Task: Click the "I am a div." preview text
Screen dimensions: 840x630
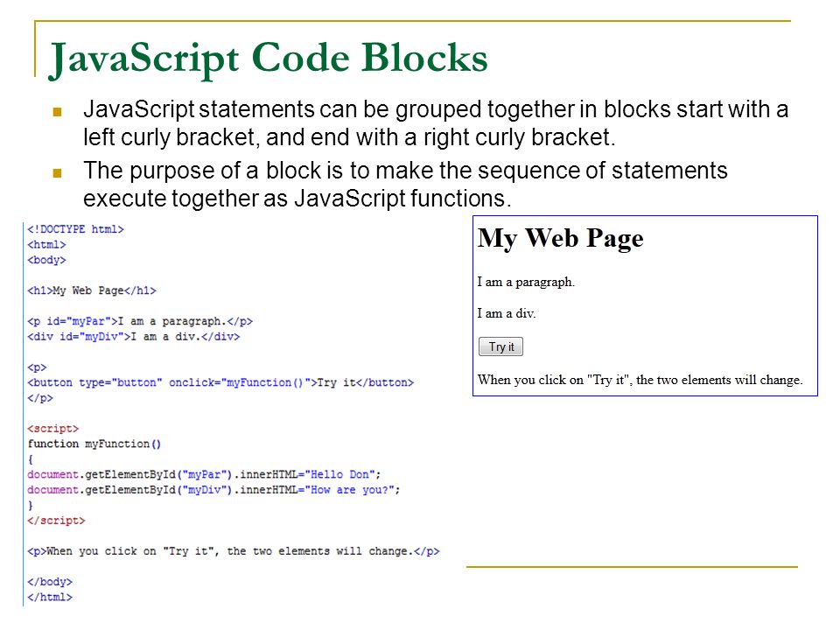Action: (507, 313)
